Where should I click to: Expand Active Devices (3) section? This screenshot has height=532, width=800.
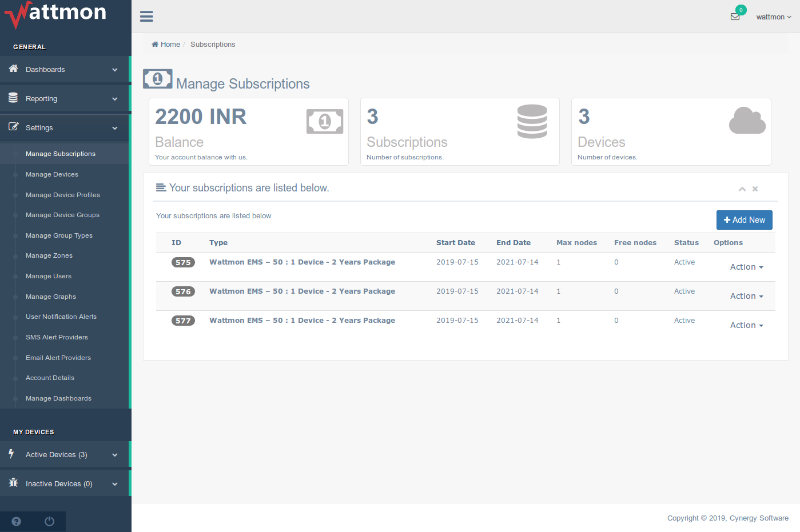pos(65,455)
